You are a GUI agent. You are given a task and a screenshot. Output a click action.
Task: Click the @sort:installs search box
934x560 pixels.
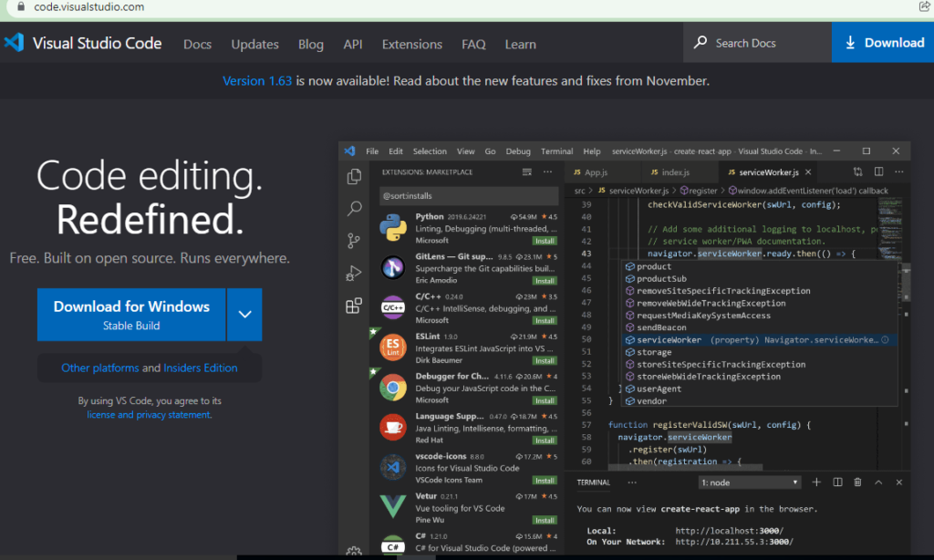pos(469,195)
